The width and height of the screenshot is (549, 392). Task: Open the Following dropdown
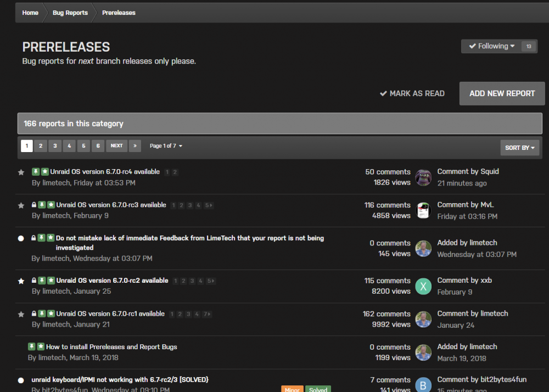[x=492, y=46]
